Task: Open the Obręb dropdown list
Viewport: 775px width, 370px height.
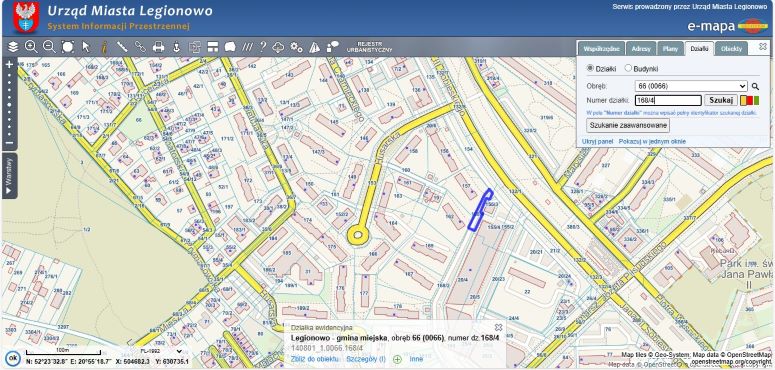Action: pos(691,86)
